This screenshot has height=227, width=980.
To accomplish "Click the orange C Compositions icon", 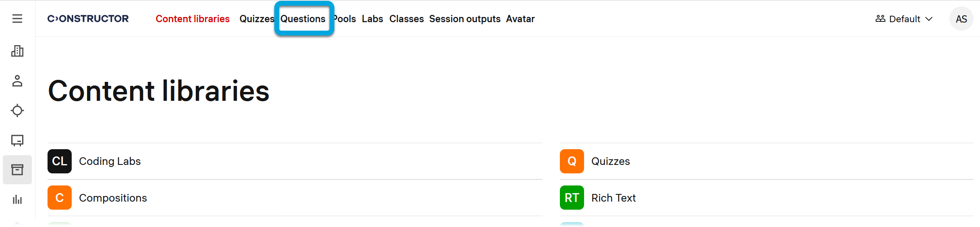I will [60, 198].
